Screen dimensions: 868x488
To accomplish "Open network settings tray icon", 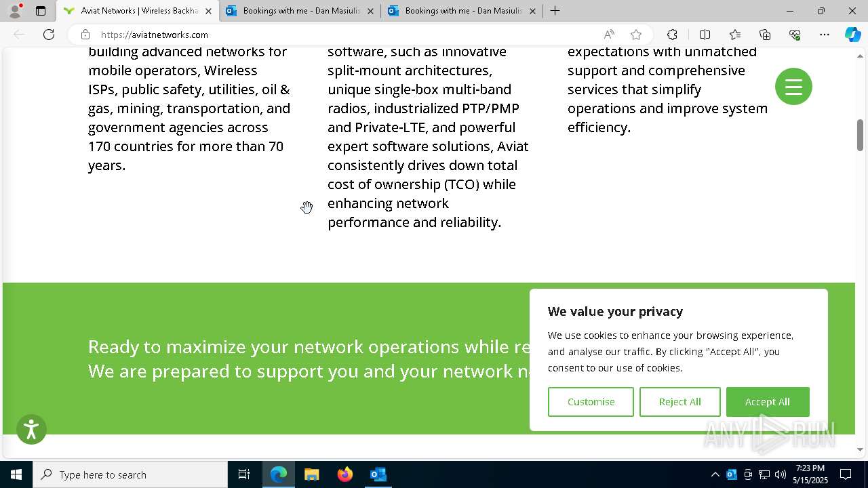I will point(764,474).
